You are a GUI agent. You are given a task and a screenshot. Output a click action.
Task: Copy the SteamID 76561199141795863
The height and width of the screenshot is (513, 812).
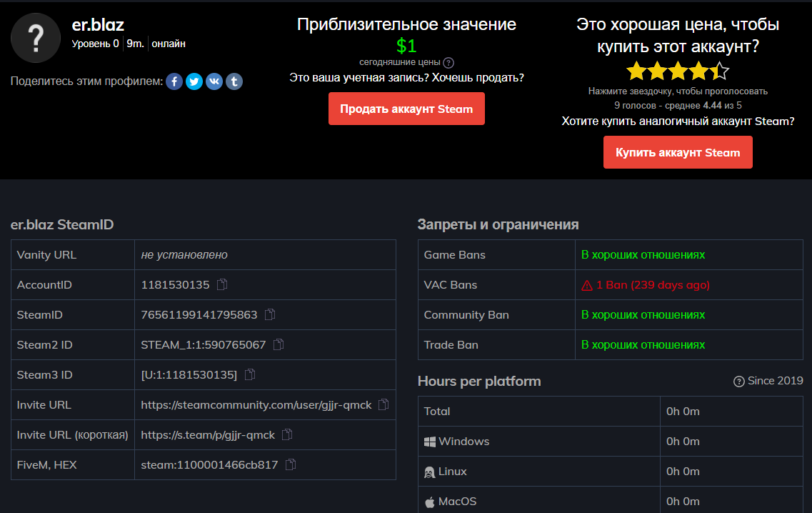(x=270, y=314)
